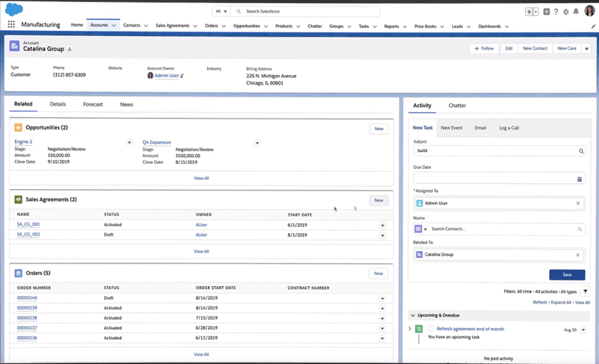Select the Log a Call tab
599x364 pixels.
tap(509, 128)
